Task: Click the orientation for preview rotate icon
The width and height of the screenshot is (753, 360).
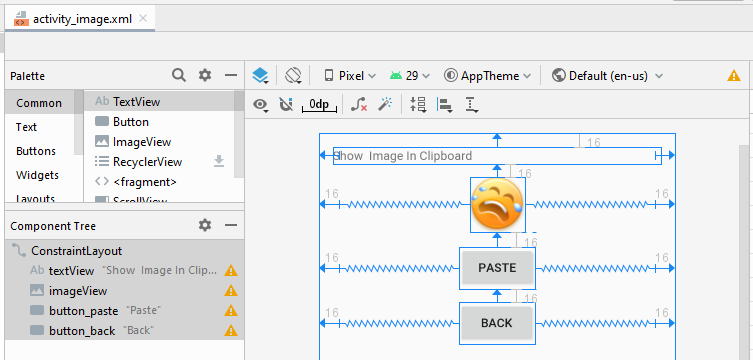Action: click(x=293, y=76)
